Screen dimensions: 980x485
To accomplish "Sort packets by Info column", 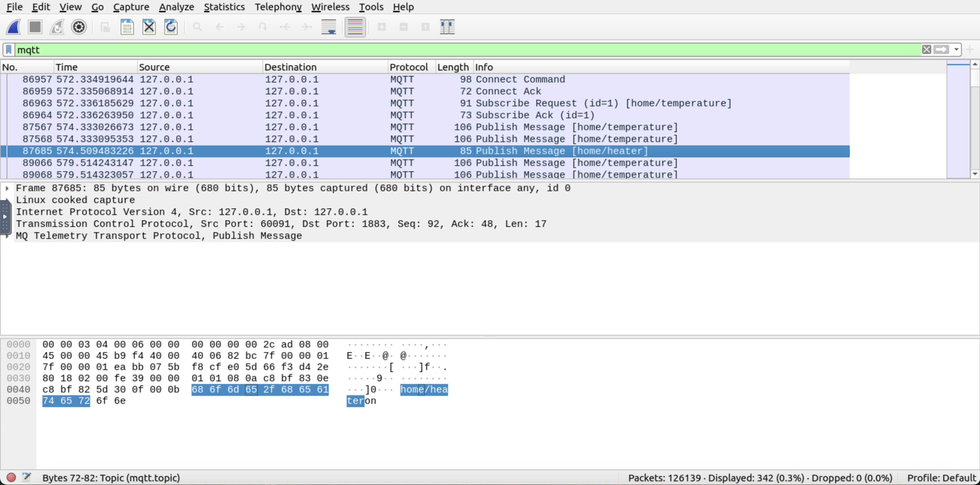I will click(x=662, y=67).
